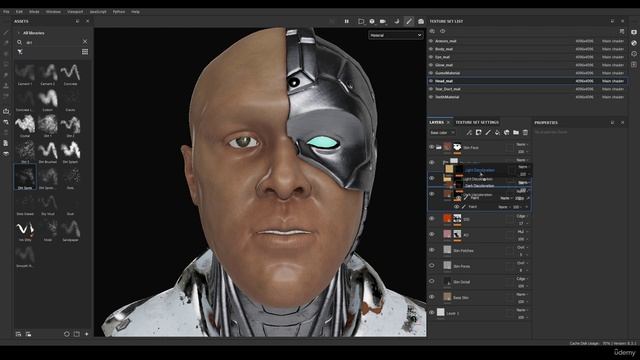
Task: Open the Window menu
Action: 53,12
